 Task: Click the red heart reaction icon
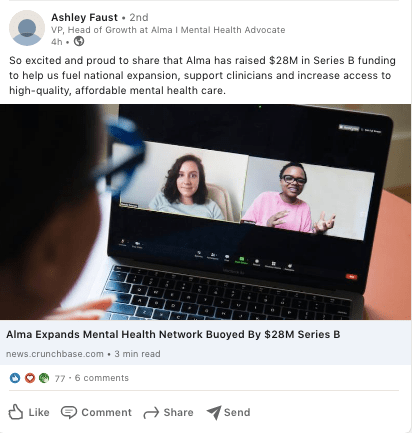[30, 378]
